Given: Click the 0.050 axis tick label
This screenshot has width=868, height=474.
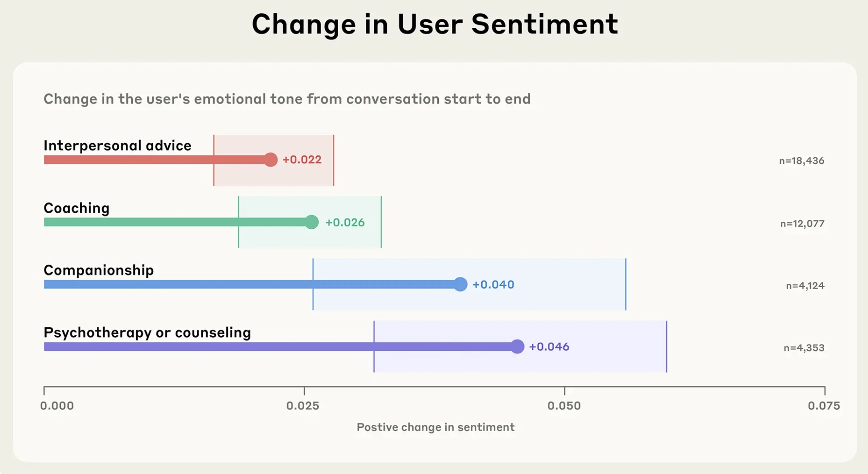Looking at the screenshot, I should point(564,406).
